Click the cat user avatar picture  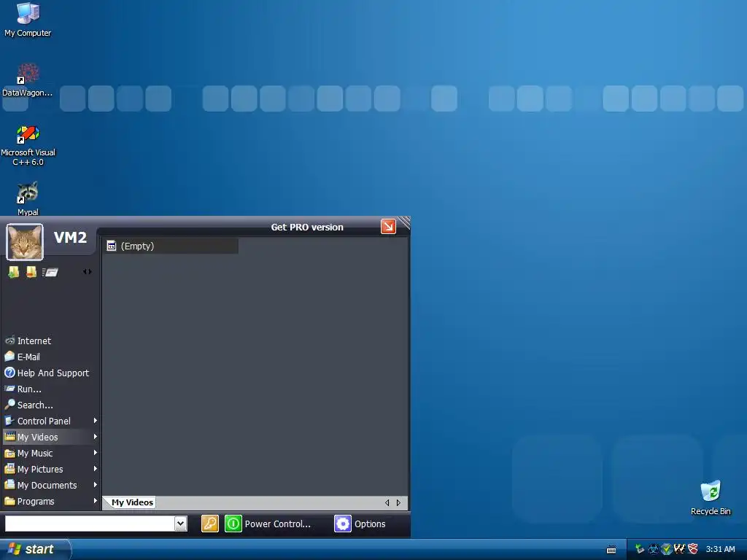coord(25,242)
